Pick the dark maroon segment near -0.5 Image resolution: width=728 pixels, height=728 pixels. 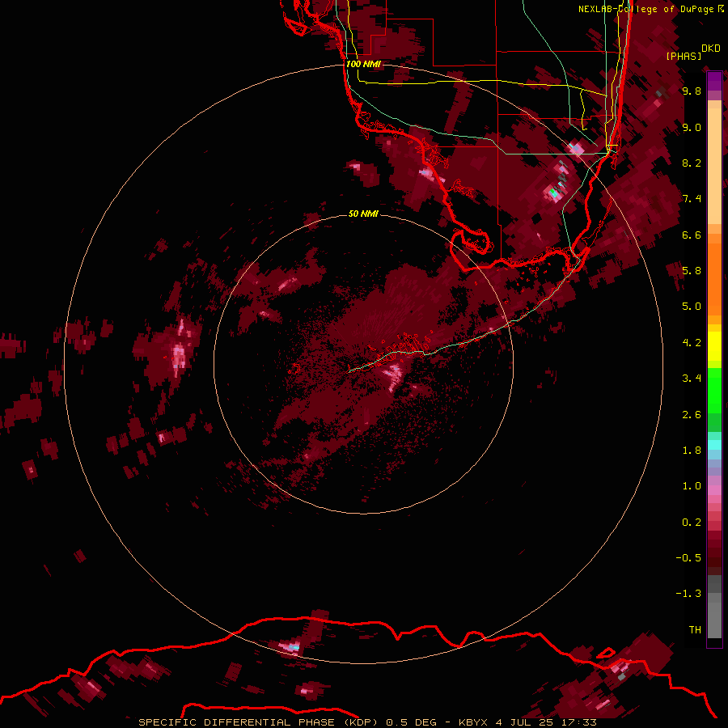click(x=714, y=558)
